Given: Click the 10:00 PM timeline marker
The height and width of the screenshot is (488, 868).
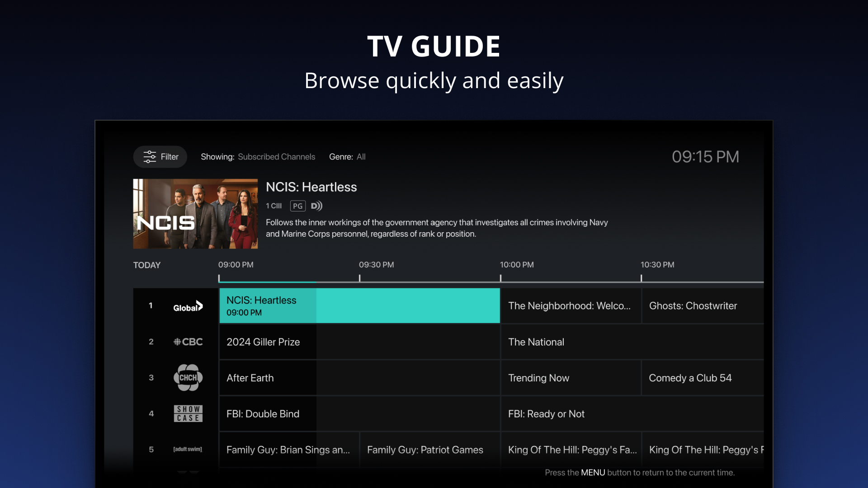Looking at the screenshot, I should pos(517,265).
